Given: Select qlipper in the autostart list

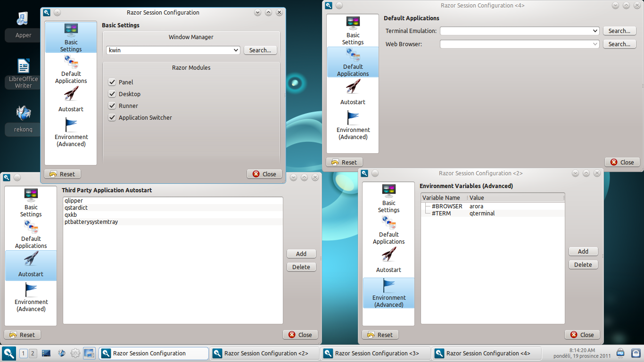Looking at the screenshot, I should coord(173,200).
